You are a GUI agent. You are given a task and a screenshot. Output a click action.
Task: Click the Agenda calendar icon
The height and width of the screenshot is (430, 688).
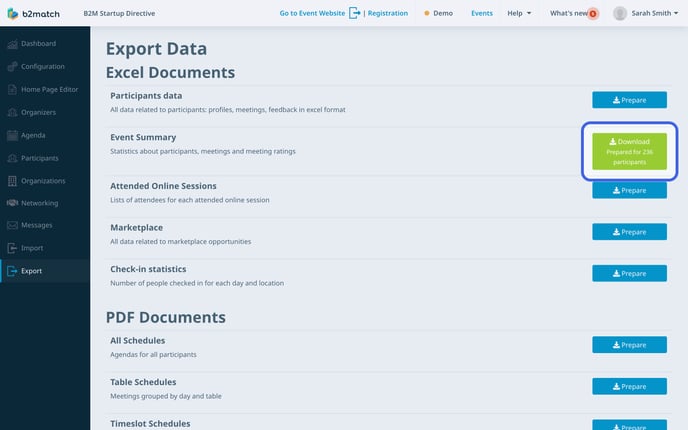(12, 135)
